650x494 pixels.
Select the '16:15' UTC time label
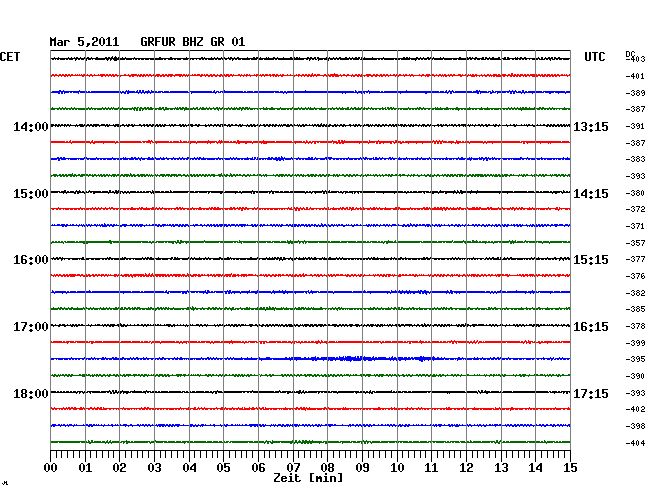click(591, 327)
